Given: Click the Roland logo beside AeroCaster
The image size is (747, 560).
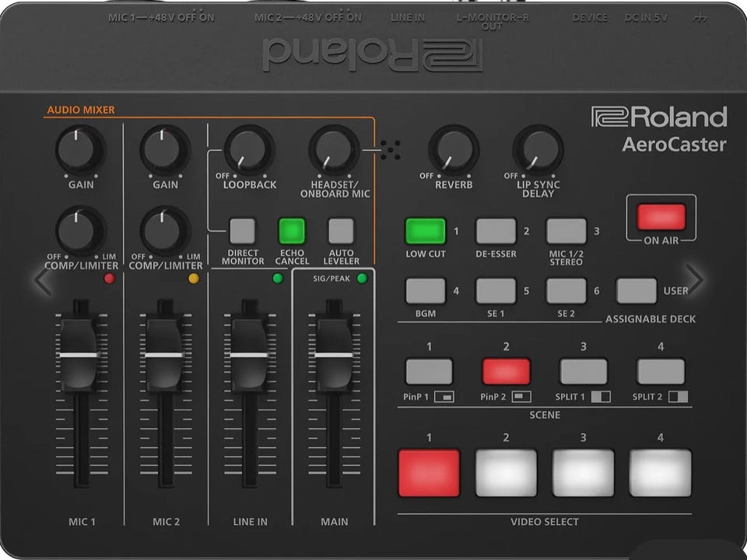Looking at the screenshot, I should 659,117.
